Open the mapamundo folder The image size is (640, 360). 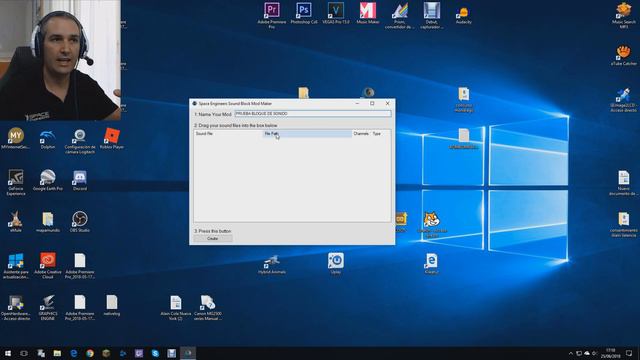(x=48, y=222)
